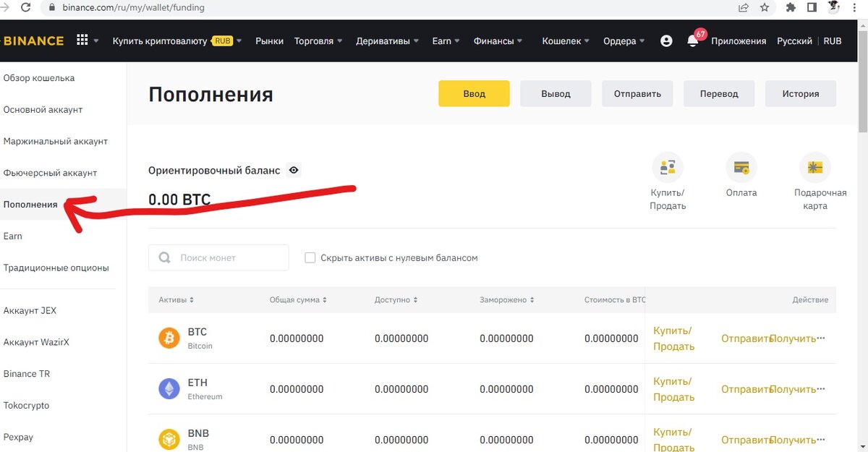Click the search magnifier icon in coin search
Screen dimensions: 868x452
165,257
